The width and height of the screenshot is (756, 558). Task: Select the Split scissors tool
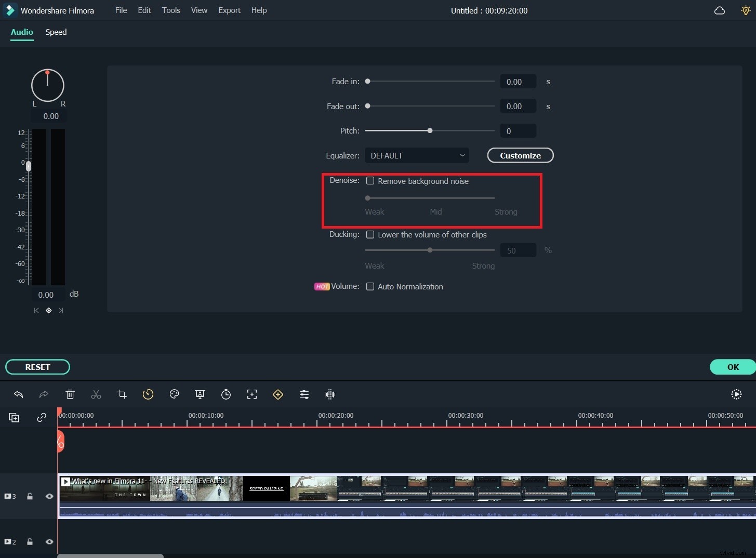tap(96, 394)
